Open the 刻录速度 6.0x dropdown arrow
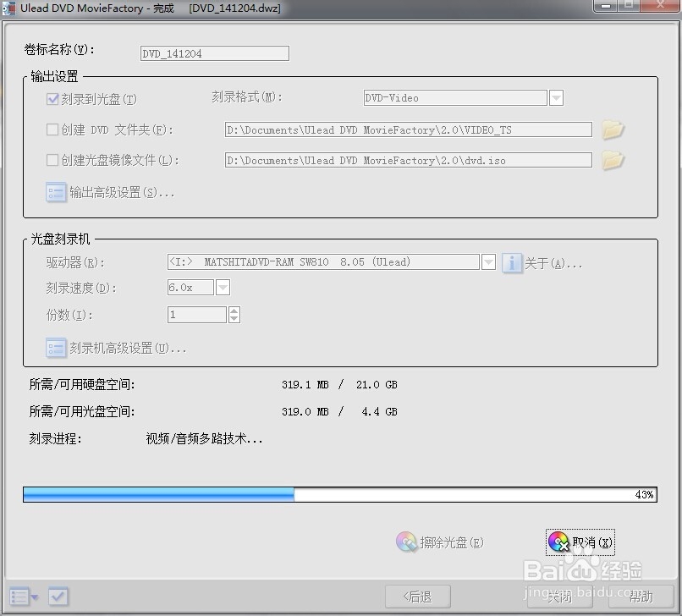682x616 pixels. (223, 287)
